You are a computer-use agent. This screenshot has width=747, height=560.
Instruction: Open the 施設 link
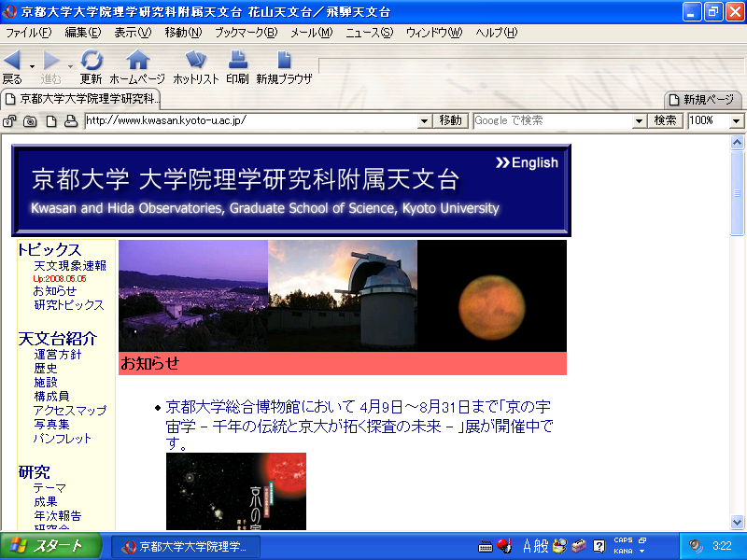point(45,382)
